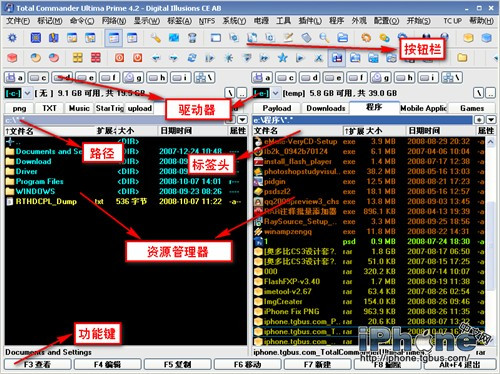Sort right panel by 扩展 column header

[354, 131]
